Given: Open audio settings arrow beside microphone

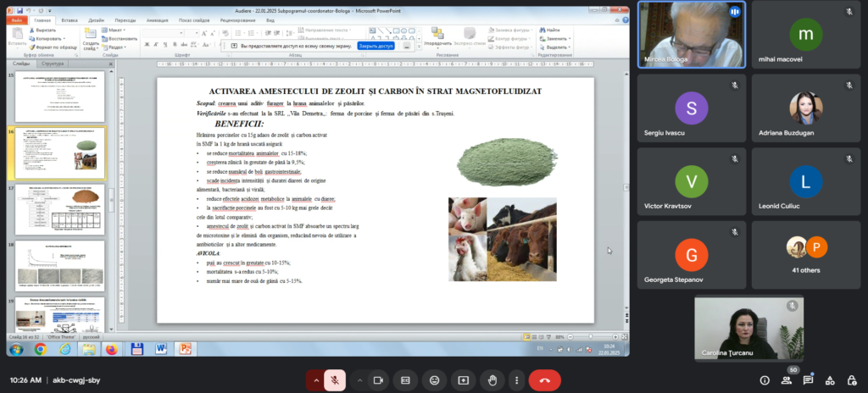Looking at the screenshot, I should 318,380.
